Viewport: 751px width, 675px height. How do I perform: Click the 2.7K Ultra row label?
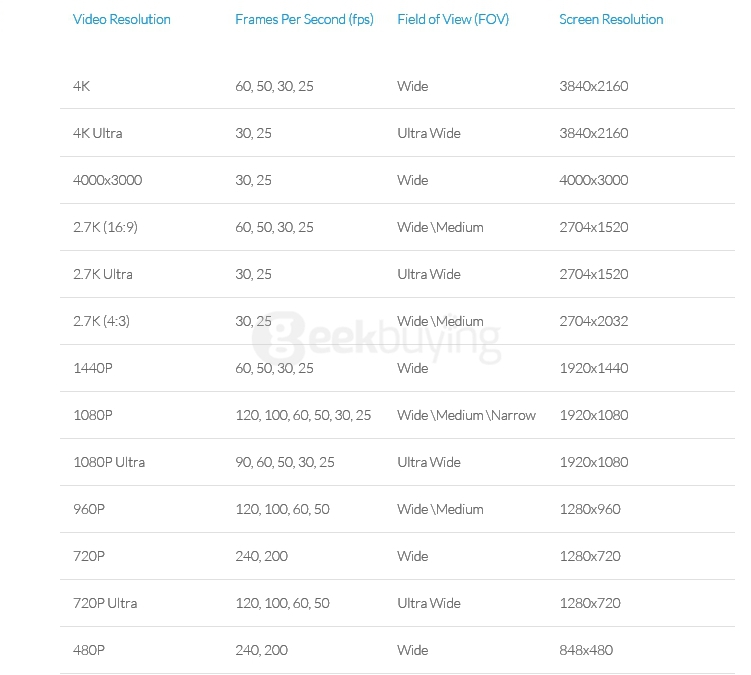tap(103, 274)
